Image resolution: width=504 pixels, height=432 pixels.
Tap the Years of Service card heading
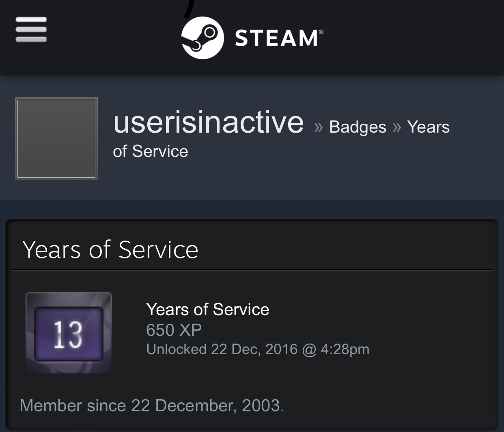pos(110,249)
